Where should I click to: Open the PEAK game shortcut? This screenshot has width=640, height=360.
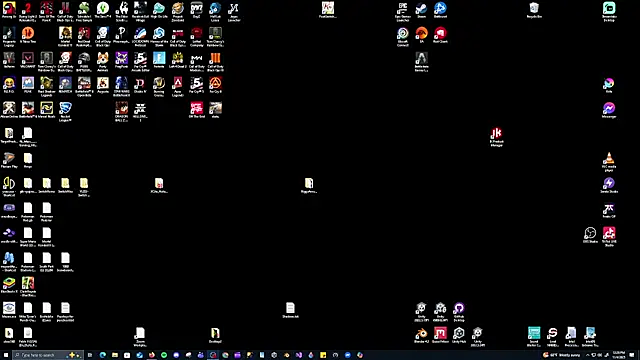point(28,85)
